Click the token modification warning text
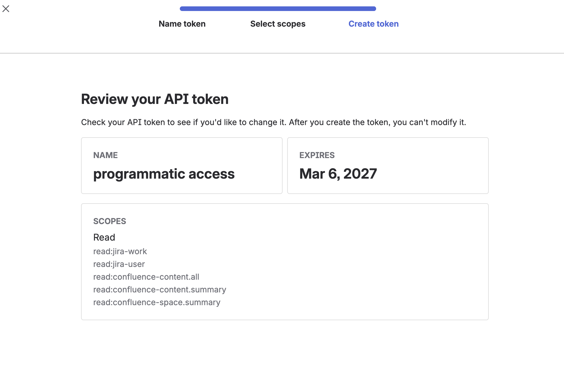 click(273, 122)
